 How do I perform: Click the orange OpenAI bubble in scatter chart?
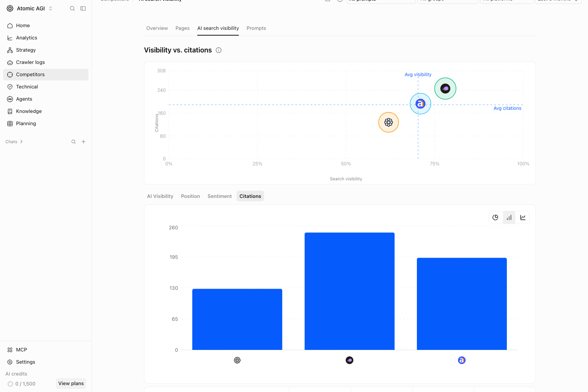389,122
